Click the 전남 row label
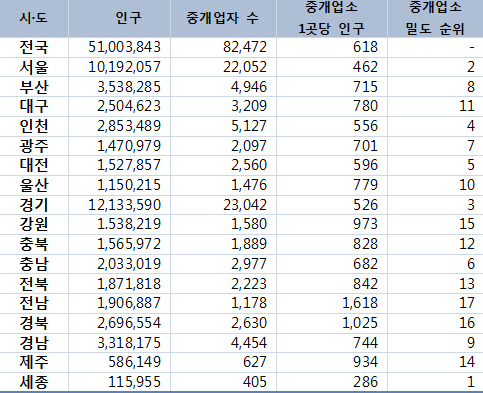This screenshot has width=483, height=393. pyautogui.click(x=34, y=303)
